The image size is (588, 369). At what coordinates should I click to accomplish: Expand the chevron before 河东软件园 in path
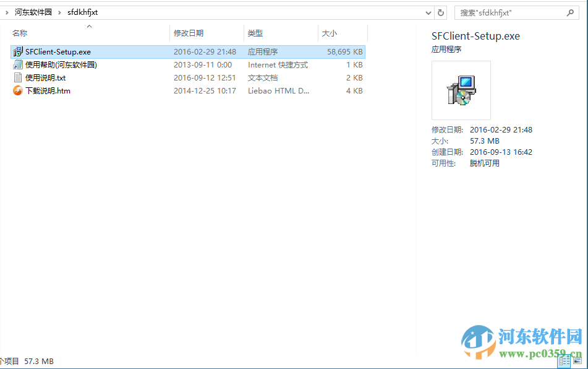pos(7,13)
